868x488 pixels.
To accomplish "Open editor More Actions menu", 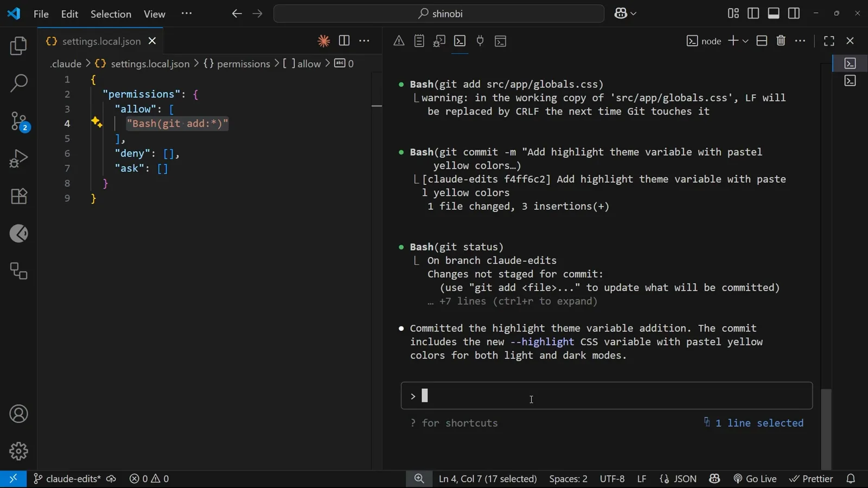I will pos(365,41).
